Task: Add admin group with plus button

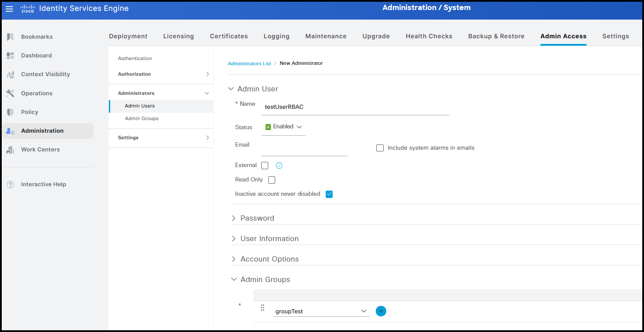Action: tap(381, 311)
